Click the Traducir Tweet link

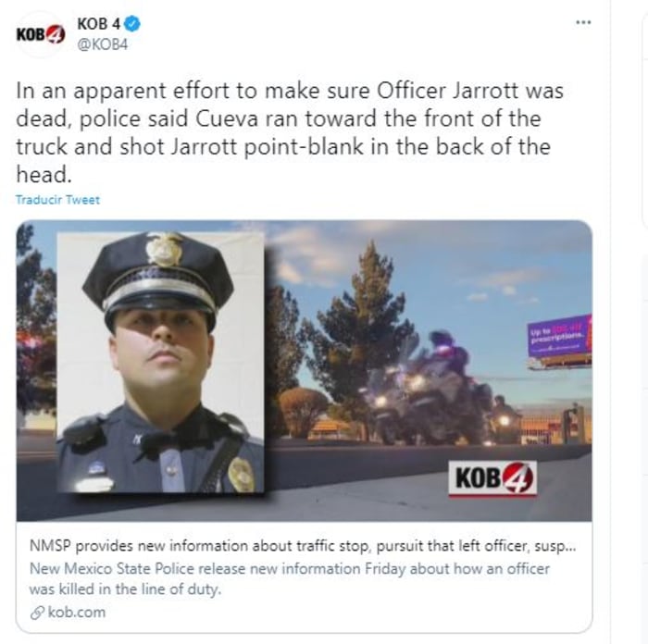point(57,200)
